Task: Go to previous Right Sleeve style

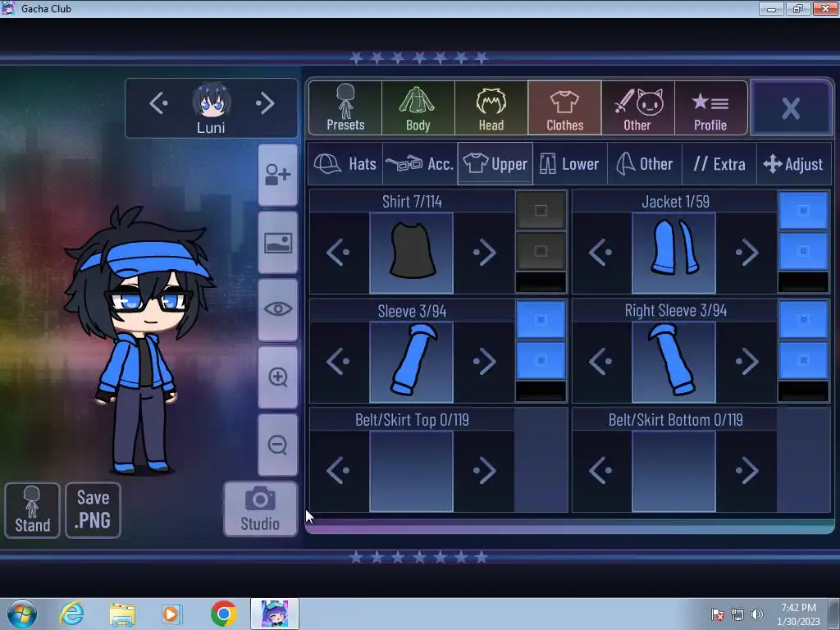Action: (x=601, y=362)
